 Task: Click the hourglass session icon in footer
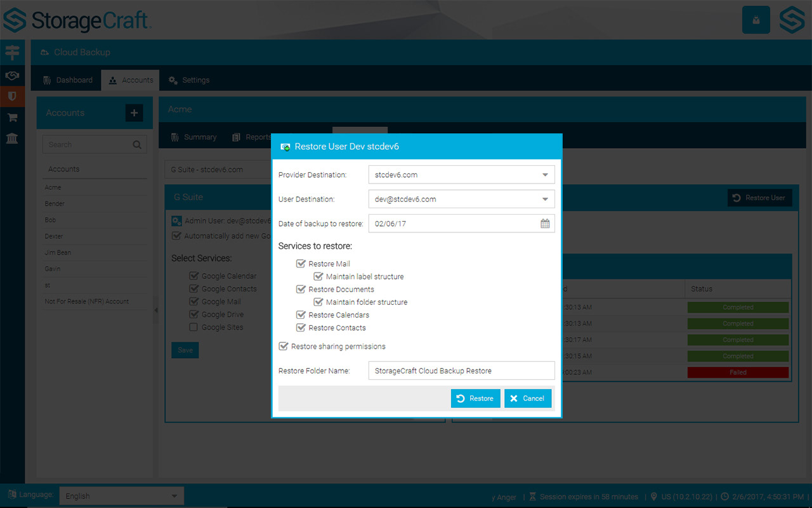point(533,497)
